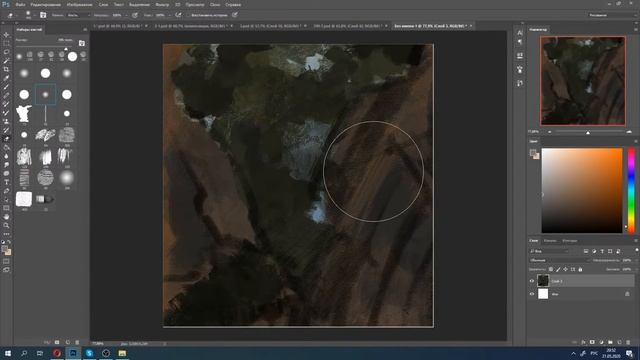This screenshot has height=360, width=640.
Task: Select the Rectangular Marquee tool
Action: click(6, 43)
